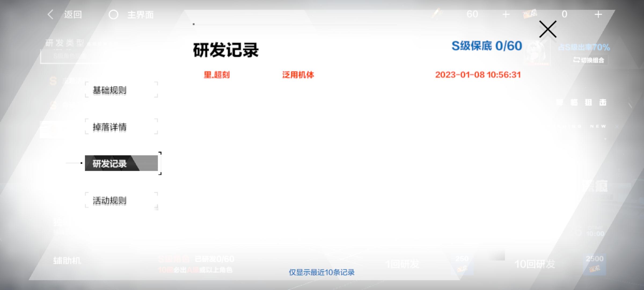Open the 基础规则 tab

[121, 90]
